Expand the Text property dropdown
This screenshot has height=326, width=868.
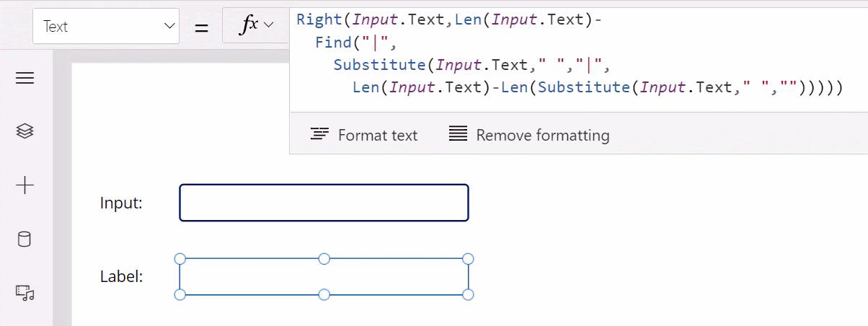click(x=170, y=27)
